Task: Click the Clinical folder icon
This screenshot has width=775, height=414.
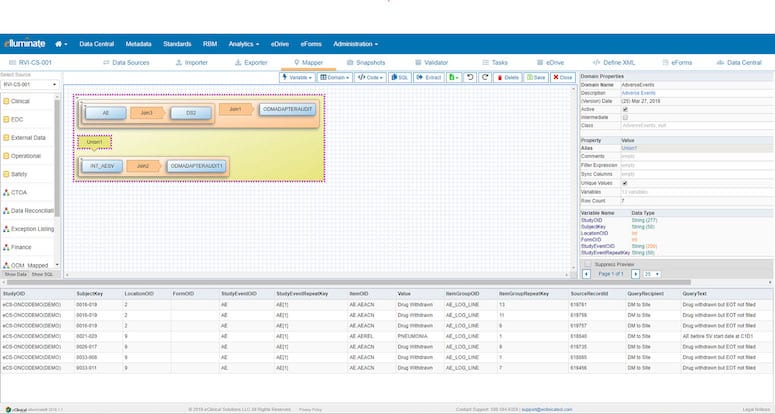Action: [x=6, y=101]
